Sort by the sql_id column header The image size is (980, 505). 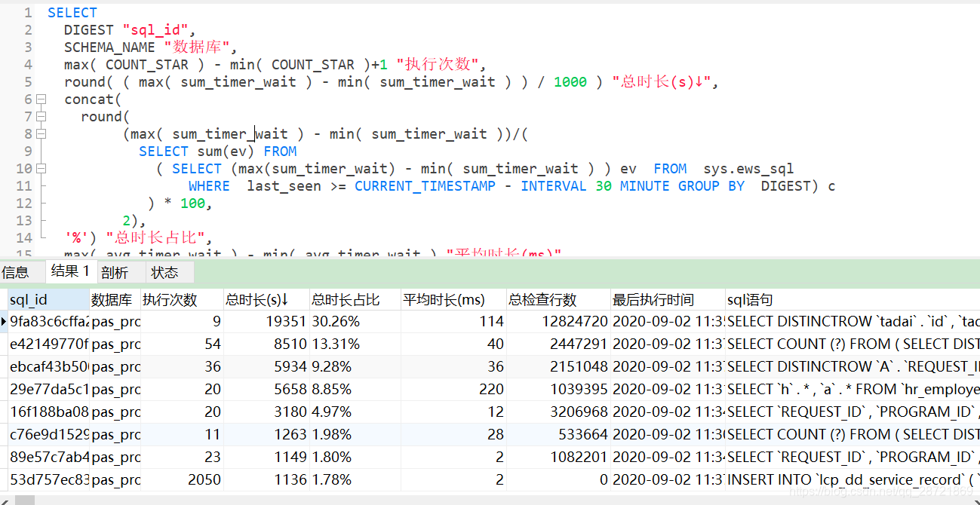[49, 300]
